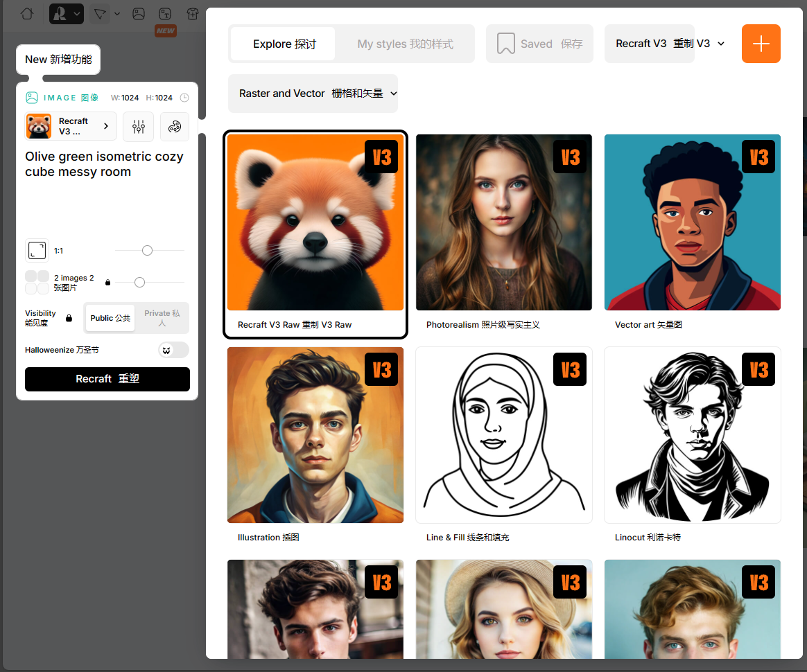807x672 pixels.
Task: Click the Recraft V3 Raw label text
Action: tap(295, 325)
